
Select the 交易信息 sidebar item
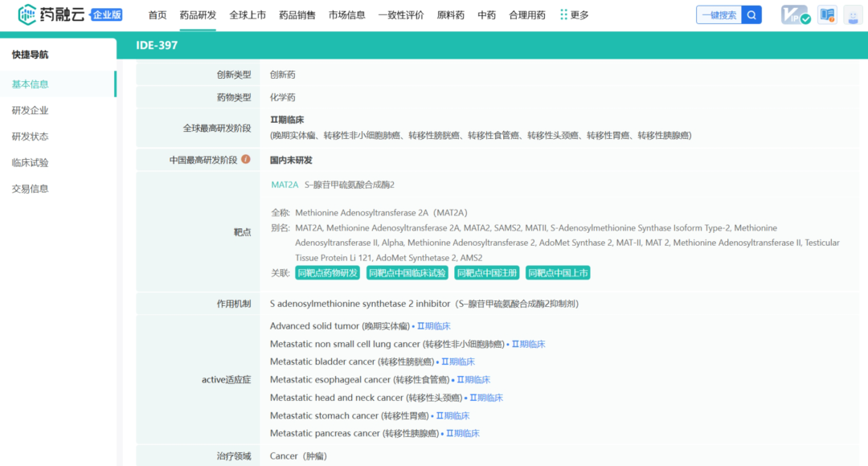click(x=32, y=189)
